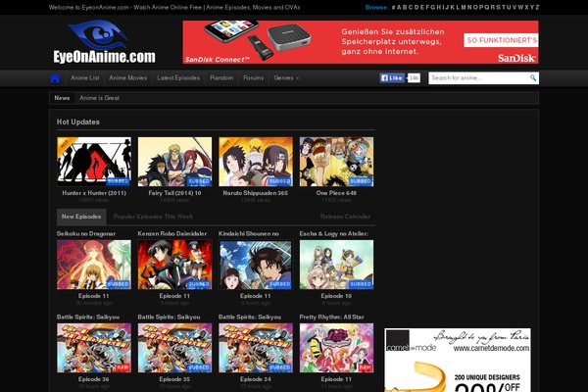Open Battle Spirits Episode 34 thumbnail
588x392 pixels.
tap(256, 348)
